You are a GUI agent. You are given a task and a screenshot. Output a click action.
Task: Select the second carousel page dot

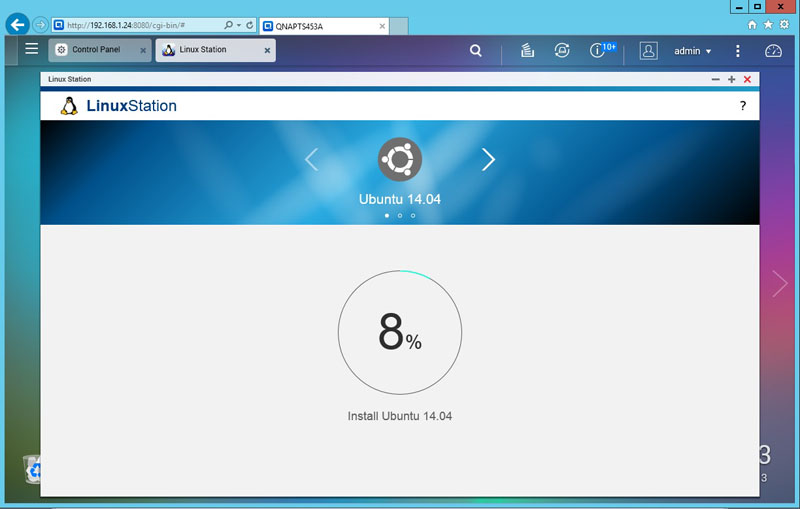[400, 215]
